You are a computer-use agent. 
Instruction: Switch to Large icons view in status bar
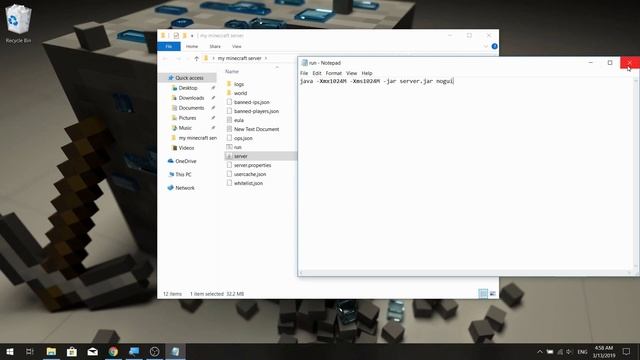tap(493, 293)
